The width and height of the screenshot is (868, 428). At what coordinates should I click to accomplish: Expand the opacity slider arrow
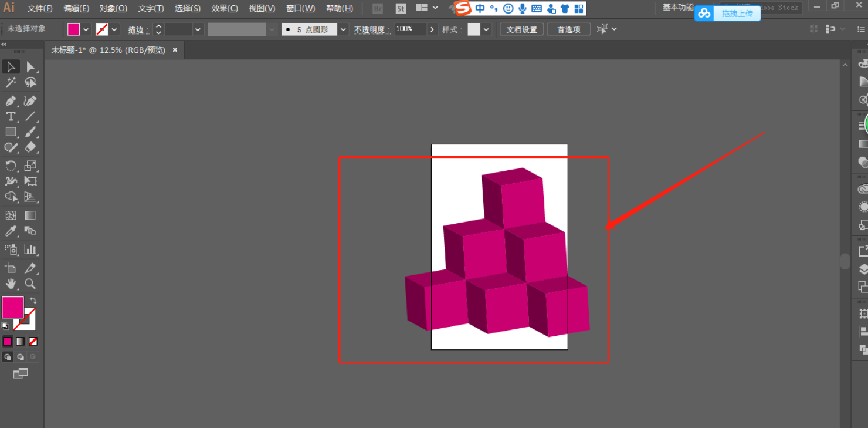[x=433, y=29]
